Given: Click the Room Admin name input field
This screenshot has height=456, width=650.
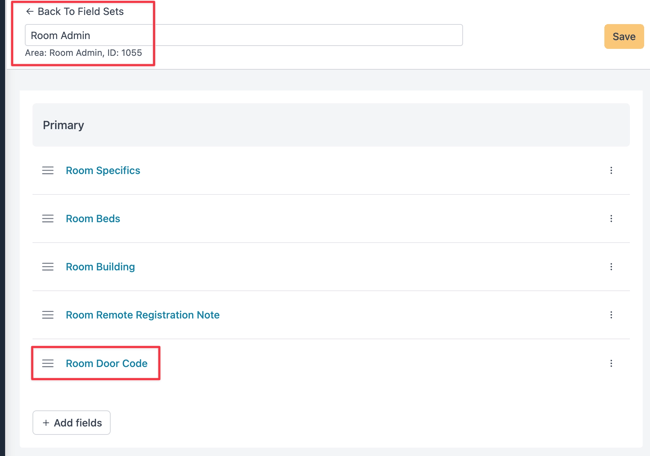Looking at the screenshot, I should pyautogui.click(x=243, y=35).
